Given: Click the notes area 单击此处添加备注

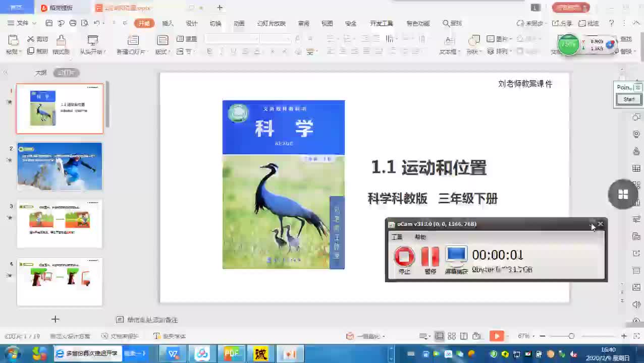Looking at the screenshot, I should tap(152, 320).
